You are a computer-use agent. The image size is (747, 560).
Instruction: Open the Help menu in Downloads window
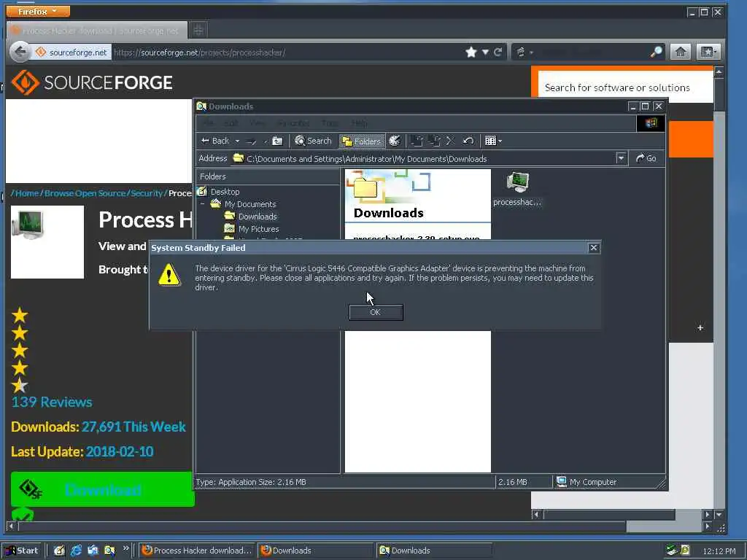(x=359, y=123)
